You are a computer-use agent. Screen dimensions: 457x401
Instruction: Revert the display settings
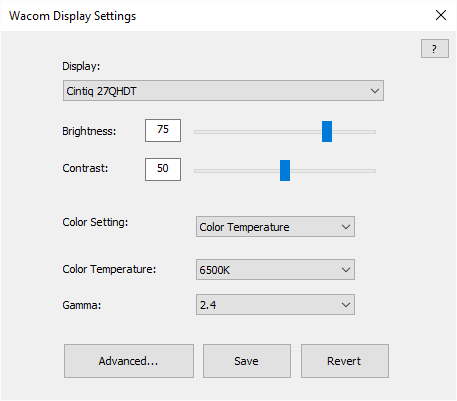point(345,361)
